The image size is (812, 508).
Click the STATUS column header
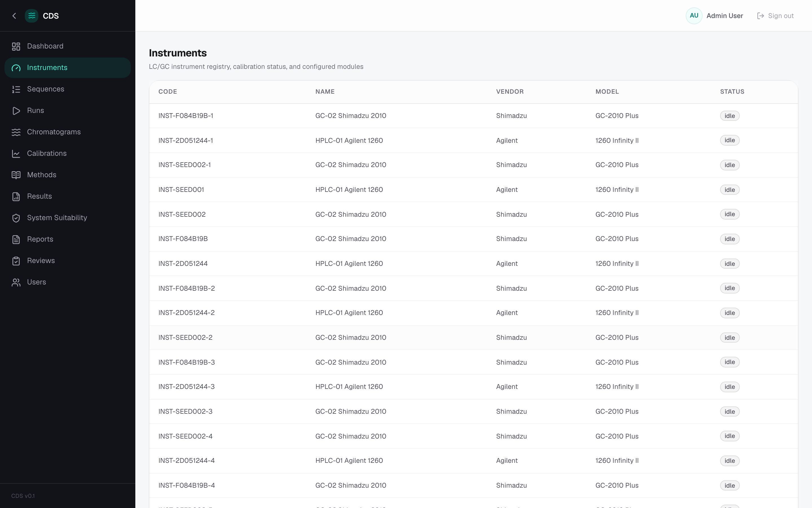[x=732, y=92]
